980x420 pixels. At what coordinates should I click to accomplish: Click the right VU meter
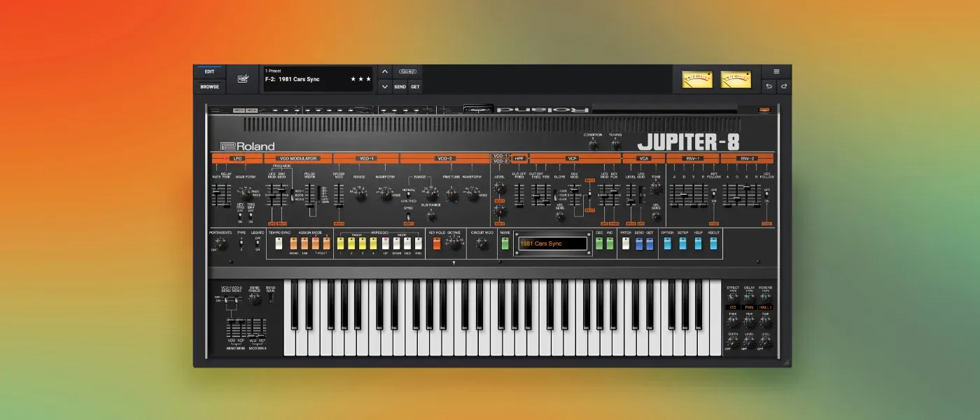pyautogui.click(x=736, y=79)
